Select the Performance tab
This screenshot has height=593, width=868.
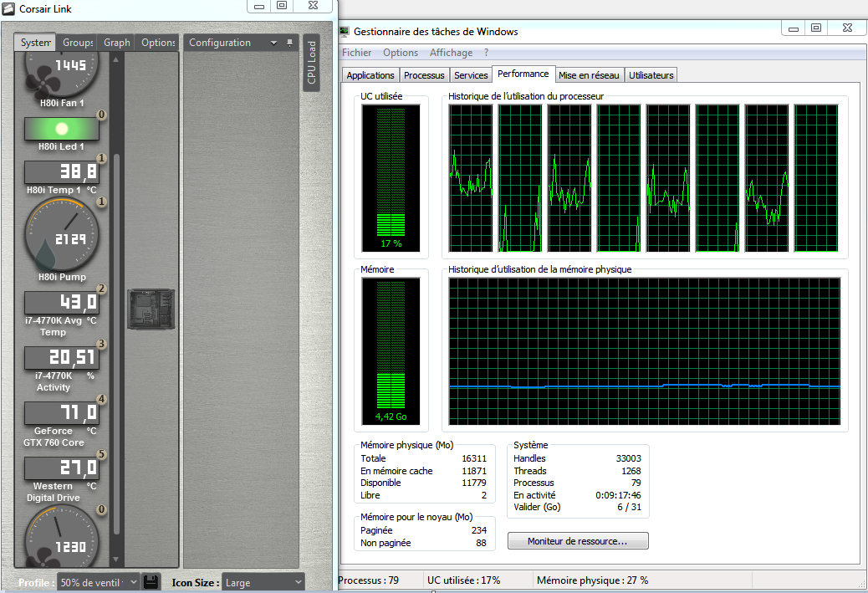523,74
